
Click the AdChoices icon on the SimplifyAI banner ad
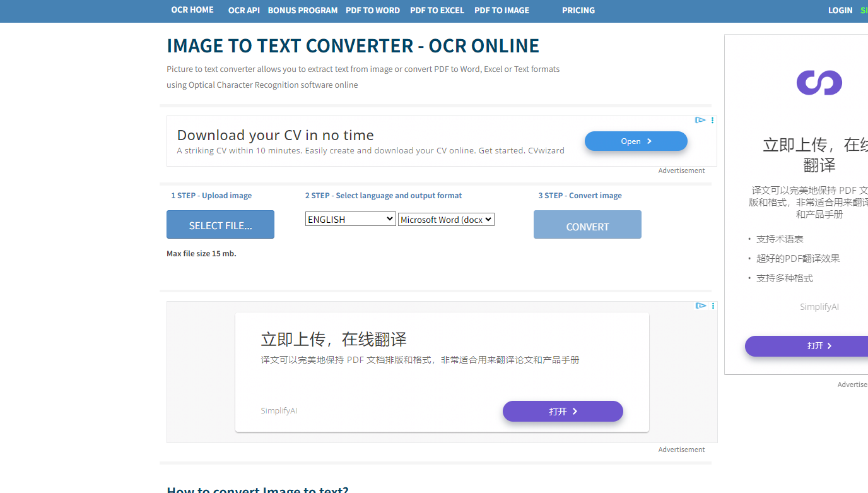click(x=700, y=306)
